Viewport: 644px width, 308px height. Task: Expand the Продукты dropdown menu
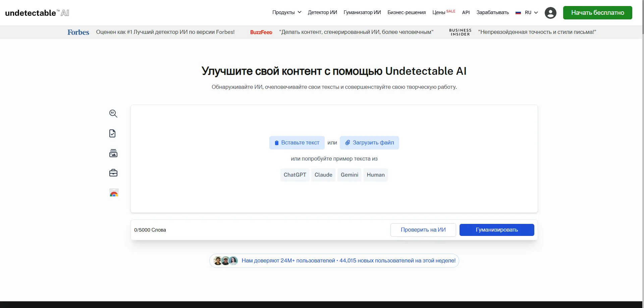pyautogui.click(x=287, y=12)
